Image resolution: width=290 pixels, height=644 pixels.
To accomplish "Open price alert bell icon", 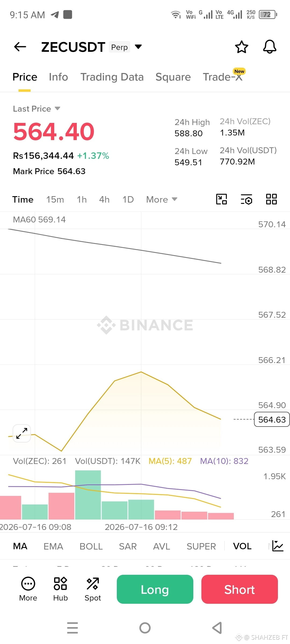I will [270, 47].
